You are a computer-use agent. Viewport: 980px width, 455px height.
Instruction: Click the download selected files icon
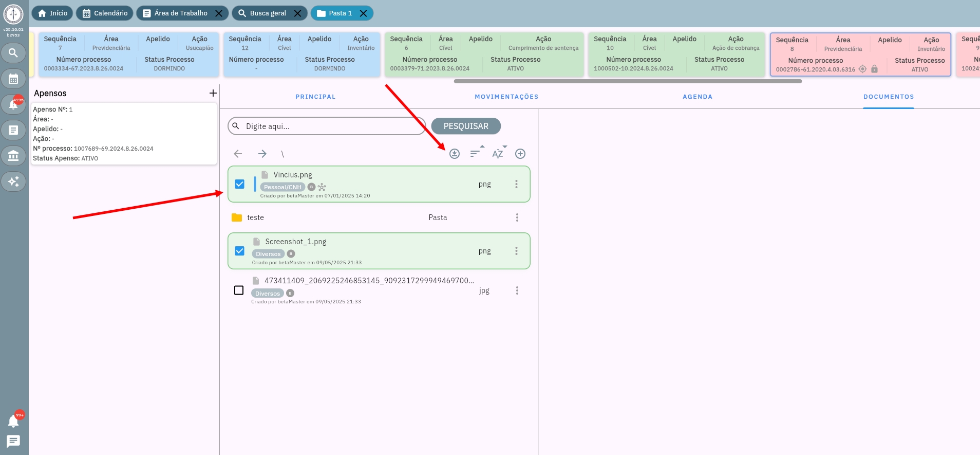coord(455,154)
